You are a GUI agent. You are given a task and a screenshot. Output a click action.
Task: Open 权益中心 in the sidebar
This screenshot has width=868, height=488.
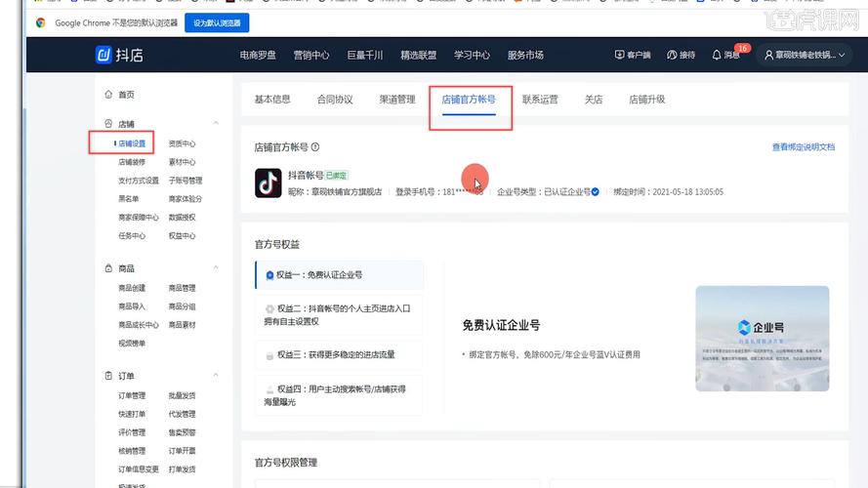[183, 235]
